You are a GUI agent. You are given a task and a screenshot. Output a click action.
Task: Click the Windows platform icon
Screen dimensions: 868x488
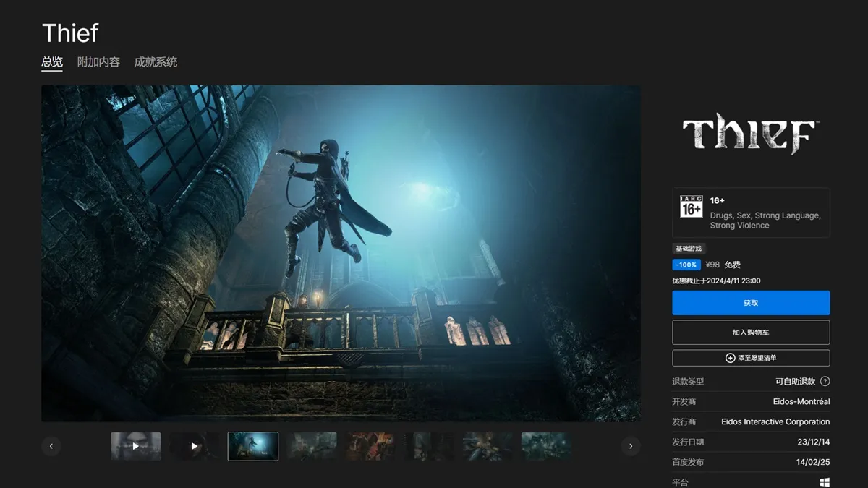pyautogui.click(x=825, y=482)
